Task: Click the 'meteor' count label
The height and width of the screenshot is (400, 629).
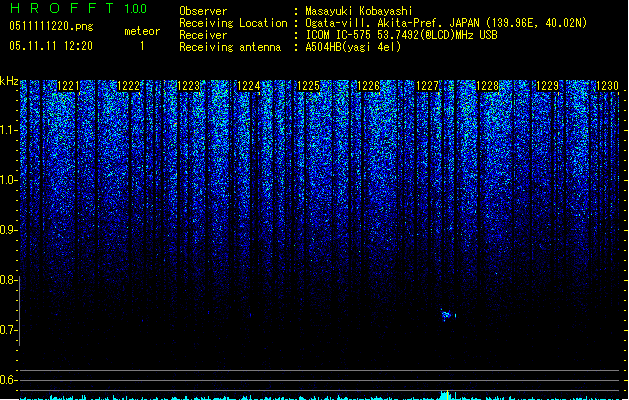Action: point(142,31)
